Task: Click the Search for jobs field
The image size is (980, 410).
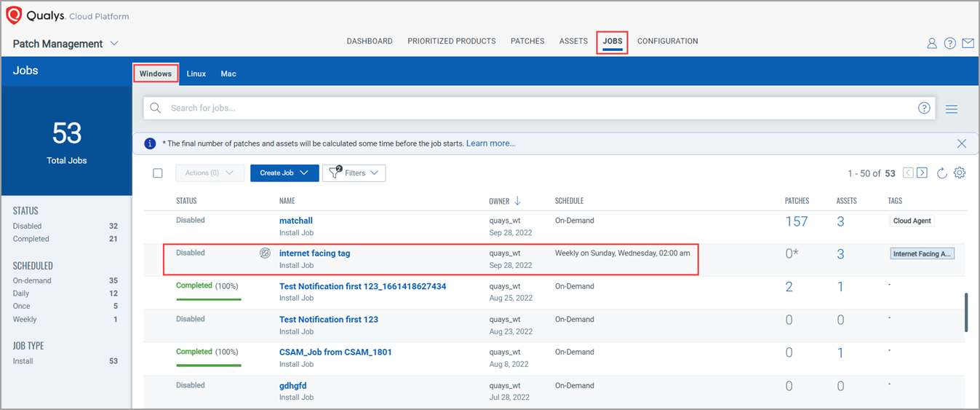Action: tap(538, 108)
